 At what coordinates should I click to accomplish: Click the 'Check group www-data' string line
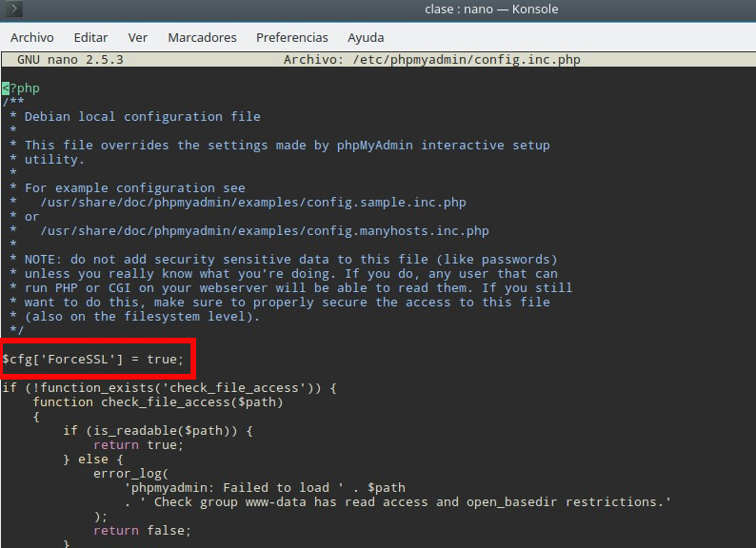click(398, 502)
